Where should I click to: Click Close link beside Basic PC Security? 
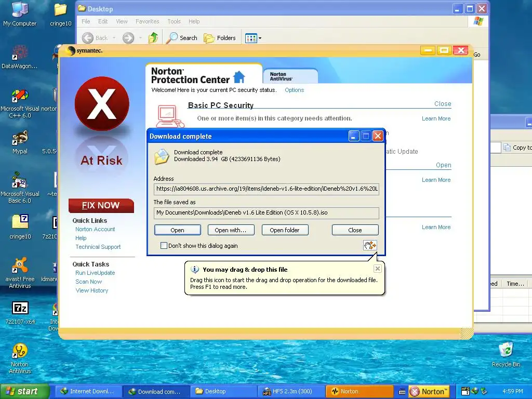point(443,104)
